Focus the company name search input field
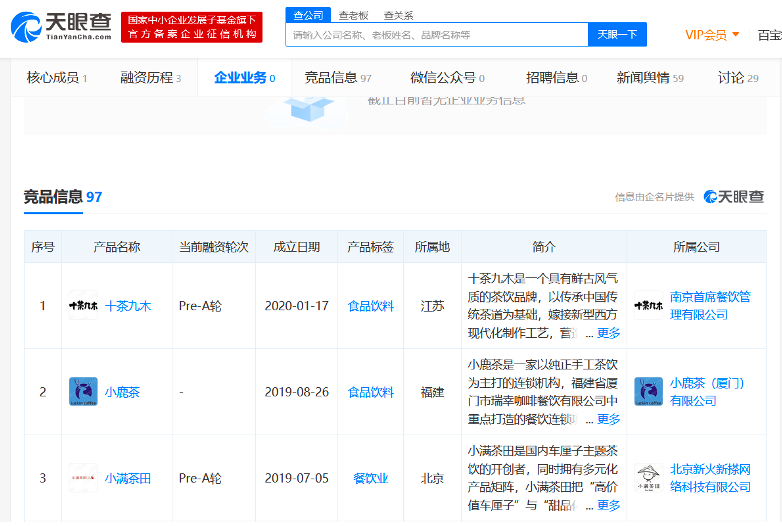Screen dimensions: 782x526 pos(436,35)
